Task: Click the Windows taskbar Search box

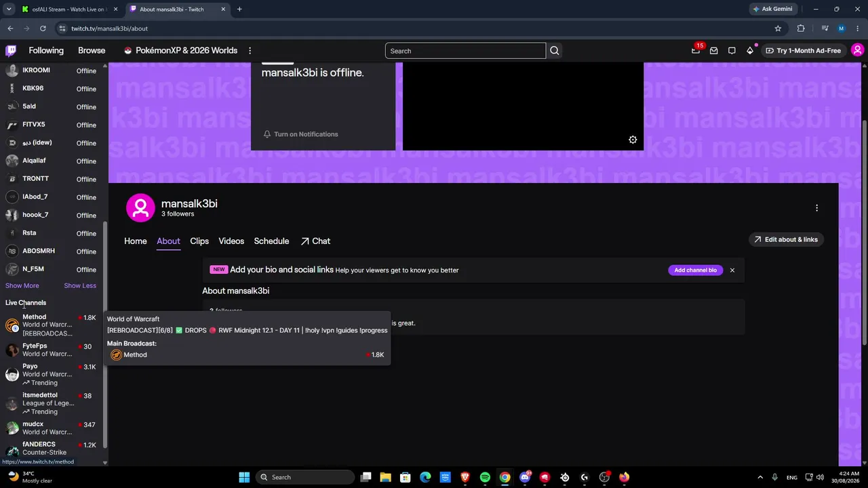Action: (305, 477)
